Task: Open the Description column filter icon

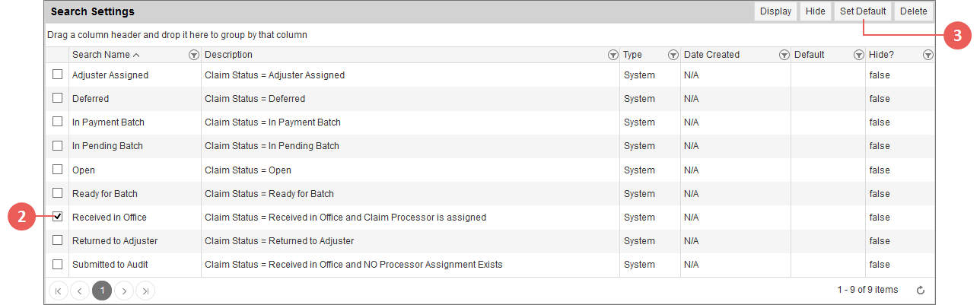Action: coord(612,55)
